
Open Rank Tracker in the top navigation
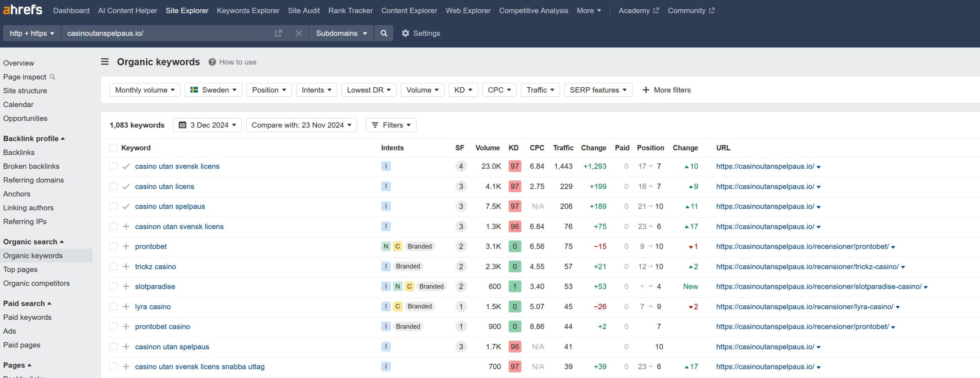350,11
